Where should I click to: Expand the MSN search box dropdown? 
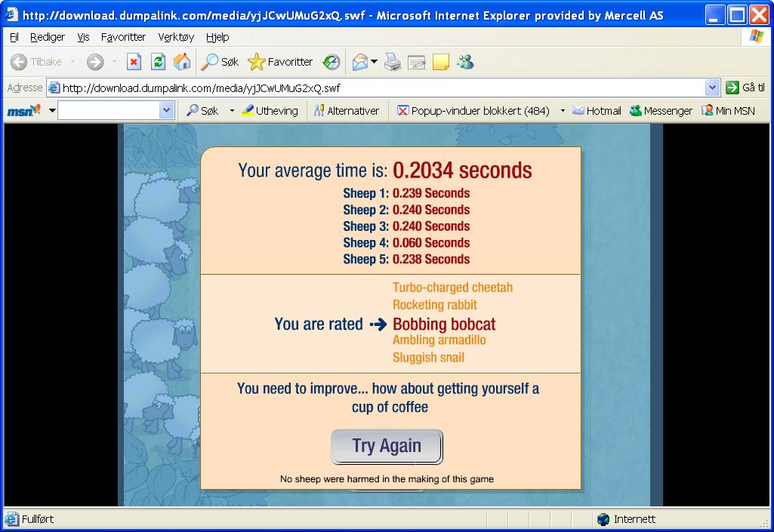click(167, 110)
